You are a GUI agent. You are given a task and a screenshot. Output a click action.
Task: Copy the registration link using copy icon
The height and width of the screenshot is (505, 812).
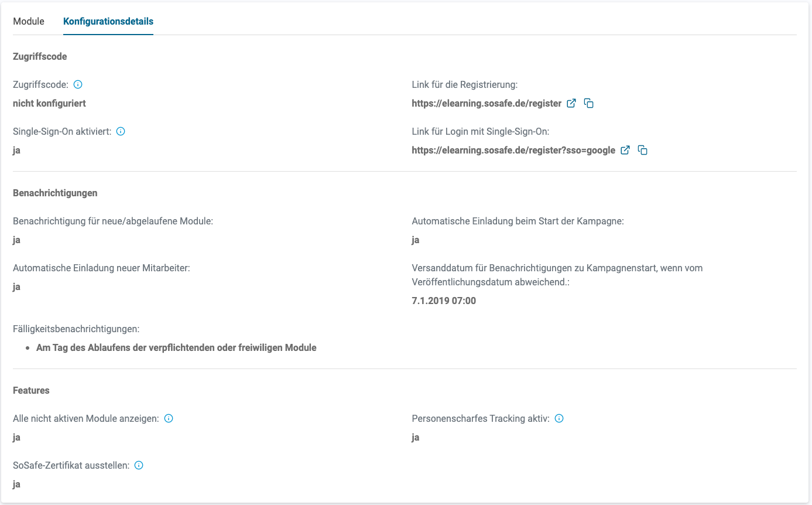click(x=589, y=103)
